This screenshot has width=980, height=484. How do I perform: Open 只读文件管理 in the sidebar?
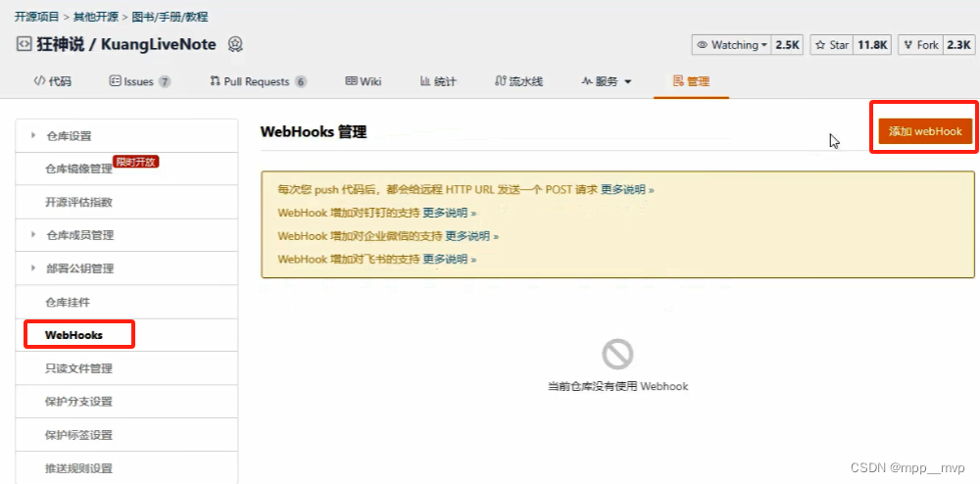(x=126, y=367)
